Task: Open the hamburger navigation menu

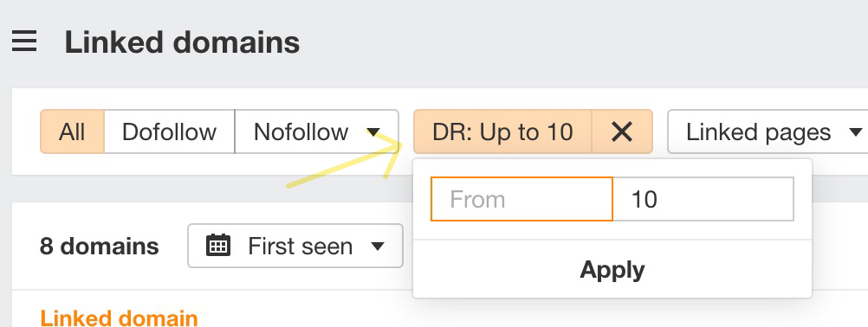Action: [x=24, y=42]
